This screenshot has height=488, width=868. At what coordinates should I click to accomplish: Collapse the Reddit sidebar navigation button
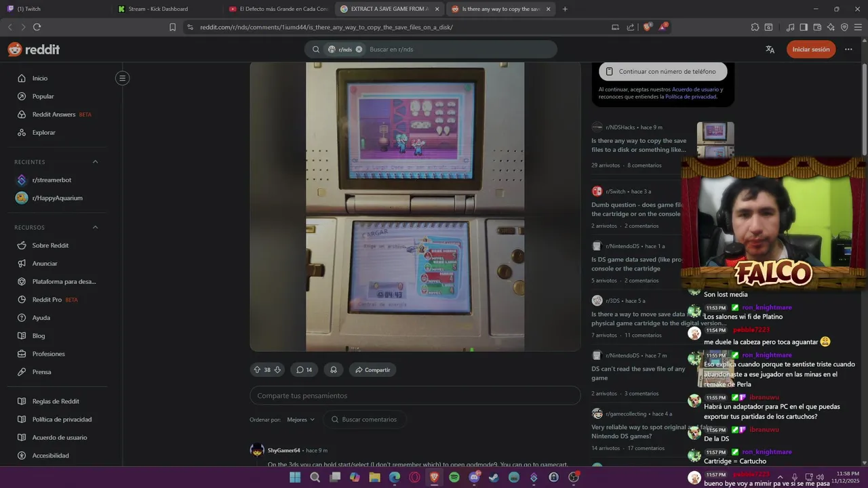[122, 78]
